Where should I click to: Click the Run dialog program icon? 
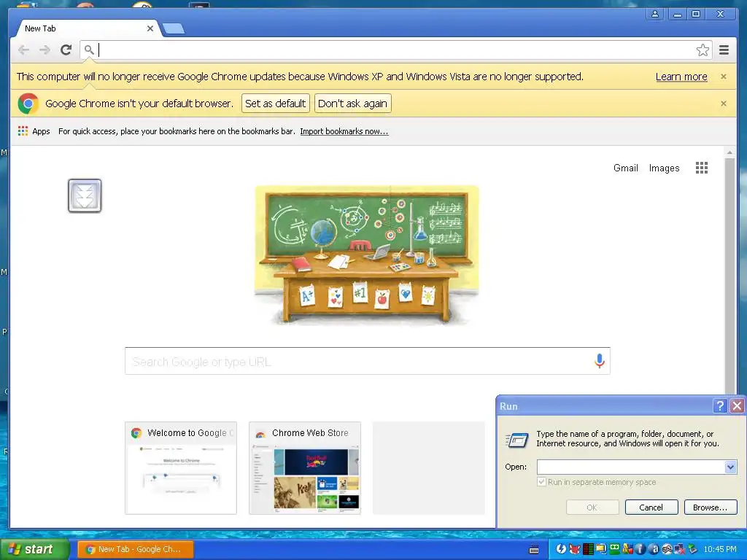click(517, 440)
